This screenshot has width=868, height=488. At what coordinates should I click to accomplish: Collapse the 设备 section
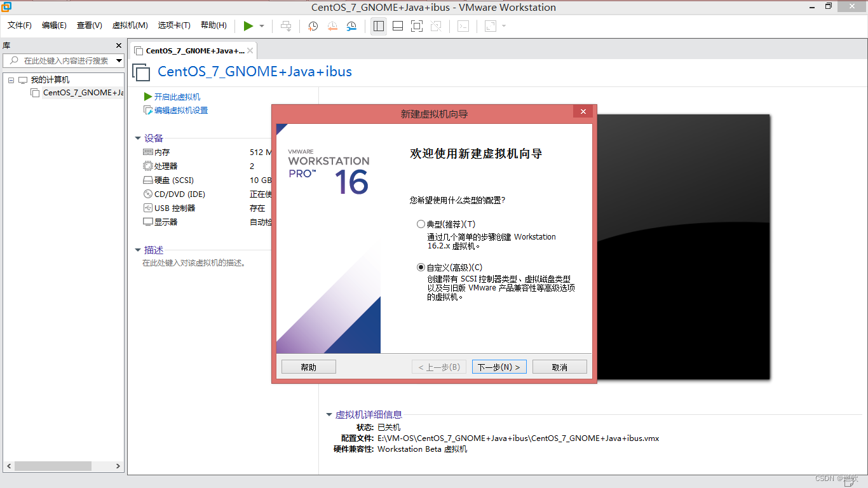[139, 138]
